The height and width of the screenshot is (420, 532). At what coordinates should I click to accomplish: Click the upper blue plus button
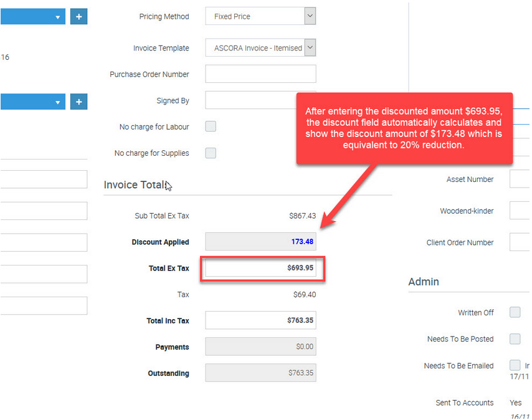coord(78,17)
